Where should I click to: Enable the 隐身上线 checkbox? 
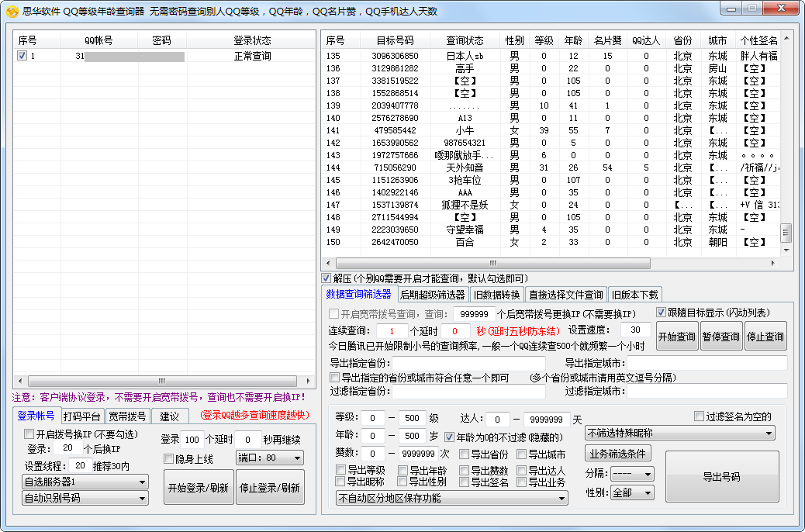pos(168,459)
